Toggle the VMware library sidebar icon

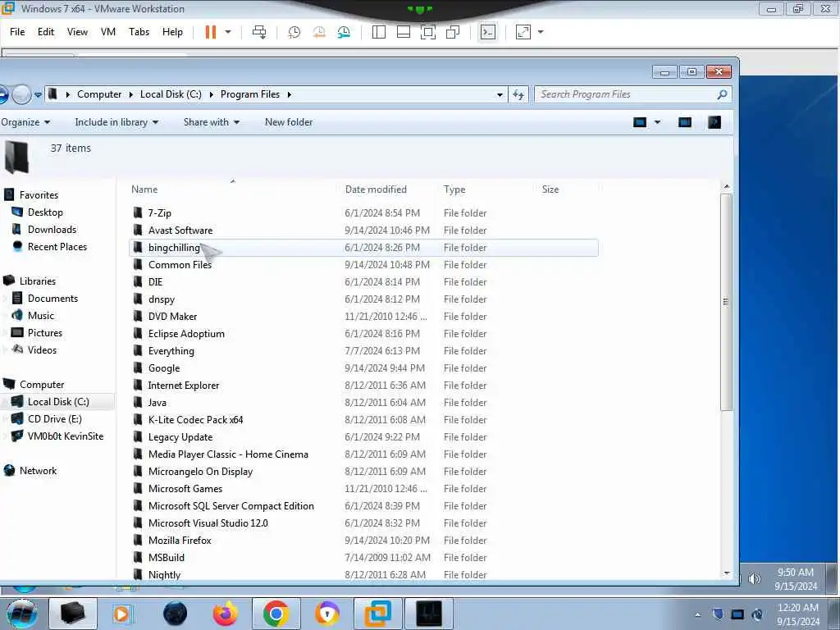[379, 32]
